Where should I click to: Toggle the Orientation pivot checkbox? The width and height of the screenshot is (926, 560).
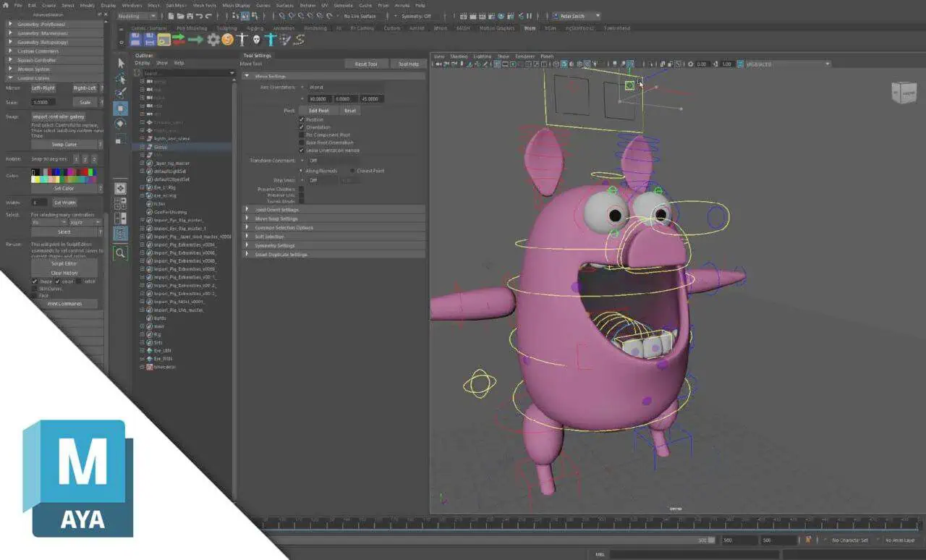(302, 127)
